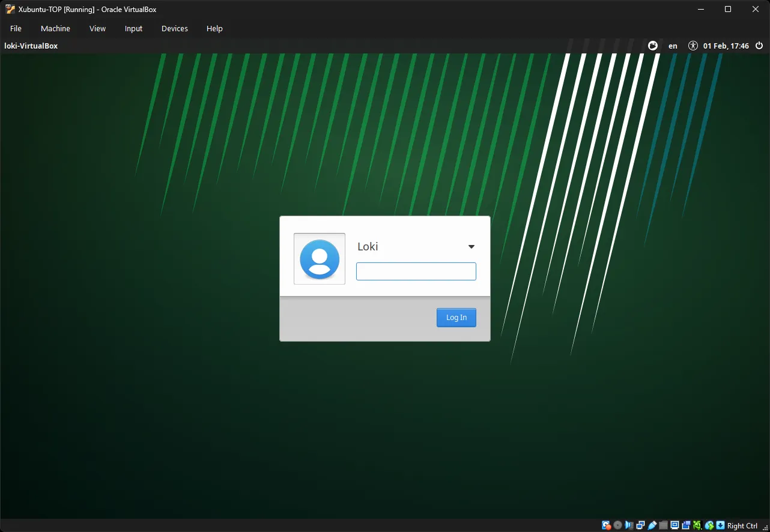Image resolution: width=770 pixels, height=532 pixels.
Task: Click the keyboard status icon near Right Ctrl
Action: 720,525
